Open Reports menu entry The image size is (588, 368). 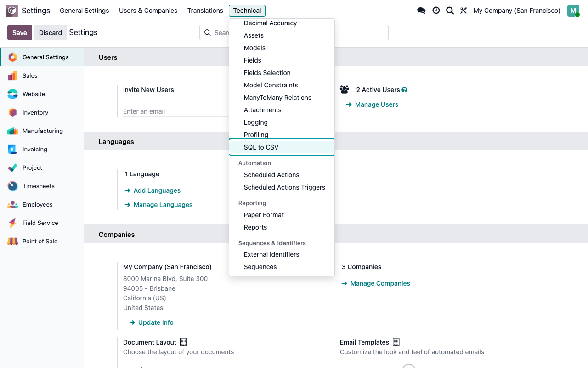point(282,227)
